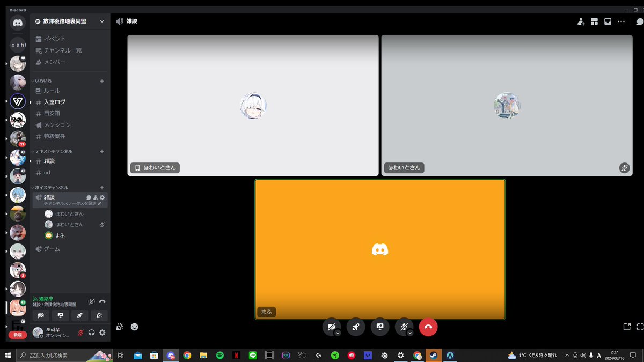Screen dimensions: 644x362
Task: Add channel to テキストチャンネル category
Action: coord(102,151)
